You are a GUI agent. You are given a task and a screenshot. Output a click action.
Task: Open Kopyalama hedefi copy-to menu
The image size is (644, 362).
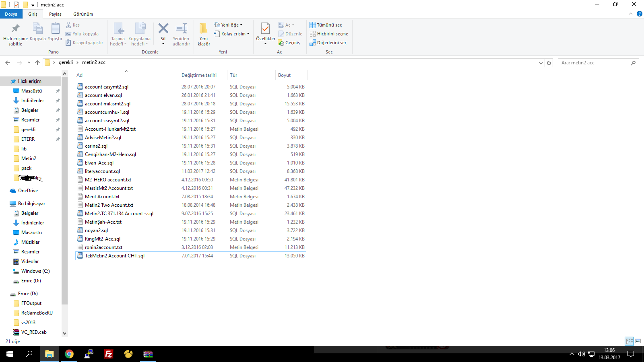click(x=139, y=34)
